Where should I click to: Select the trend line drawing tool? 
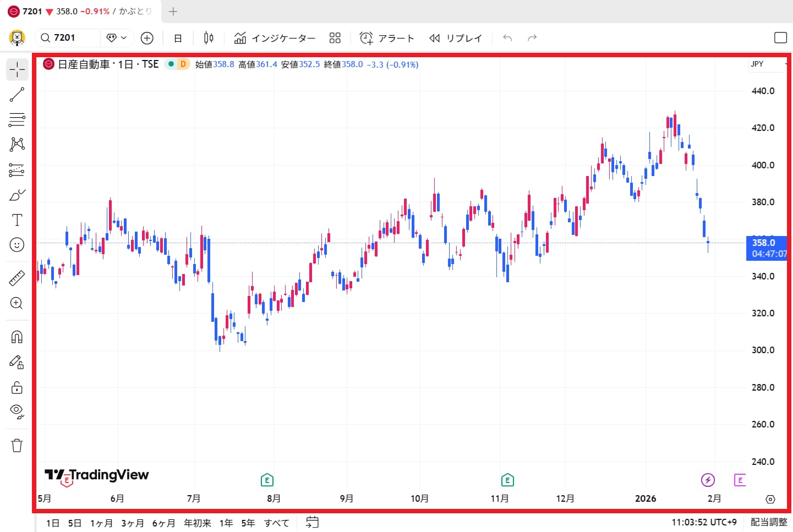(x=17, y=95)
